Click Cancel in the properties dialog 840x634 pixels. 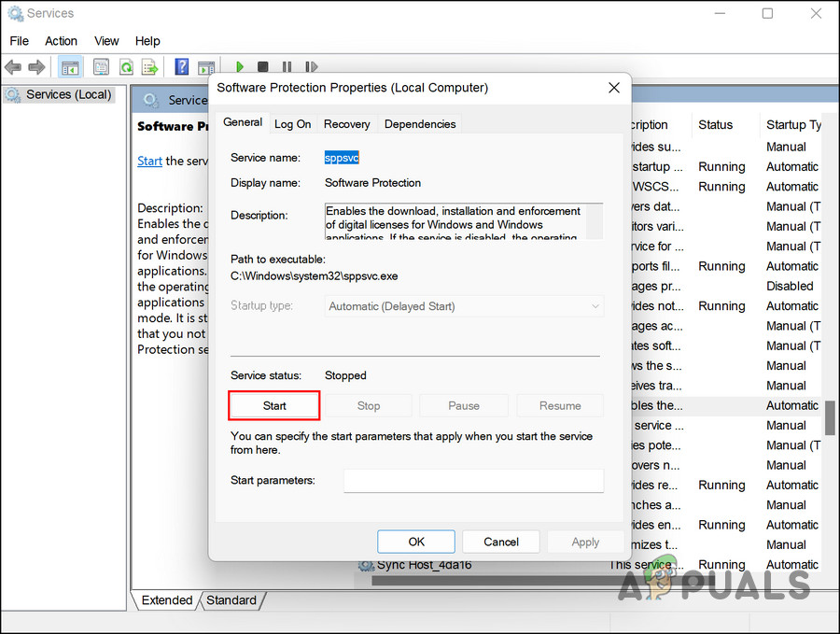click(501, 542)
